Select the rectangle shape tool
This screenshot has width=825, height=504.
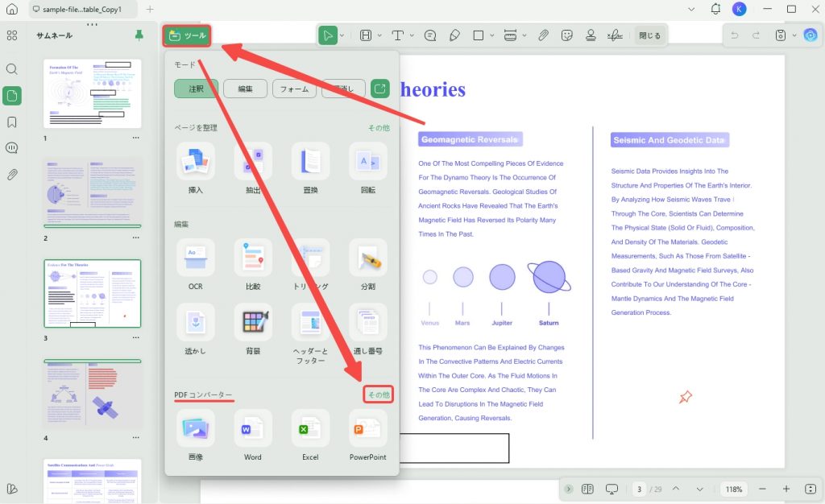coord(479,35)
